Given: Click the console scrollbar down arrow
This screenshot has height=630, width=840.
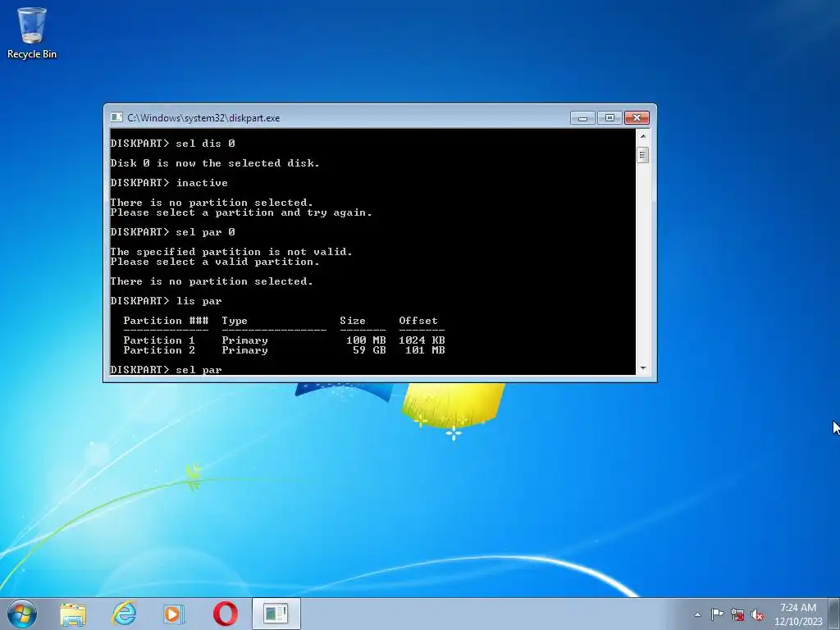Looking at the screenshot, I should (x=643, y=368).
